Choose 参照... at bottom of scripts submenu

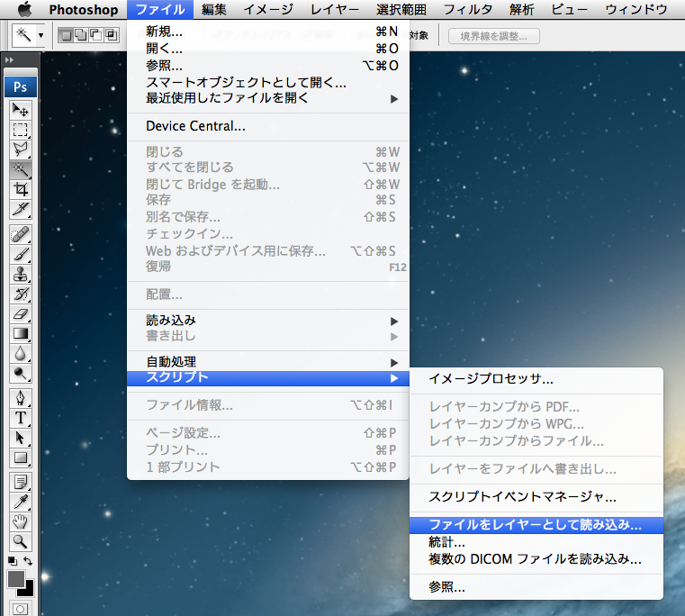[536, 587]
